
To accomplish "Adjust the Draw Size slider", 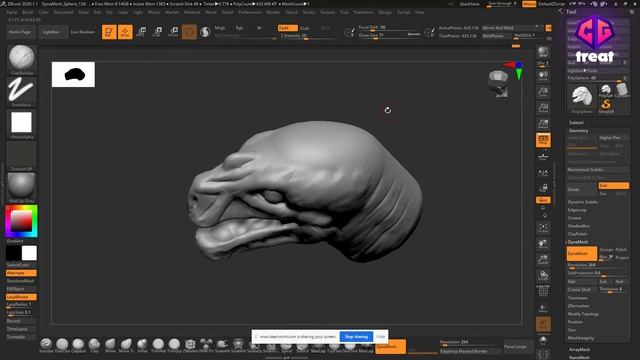I will pyautogui.click(x=389, y=36).
